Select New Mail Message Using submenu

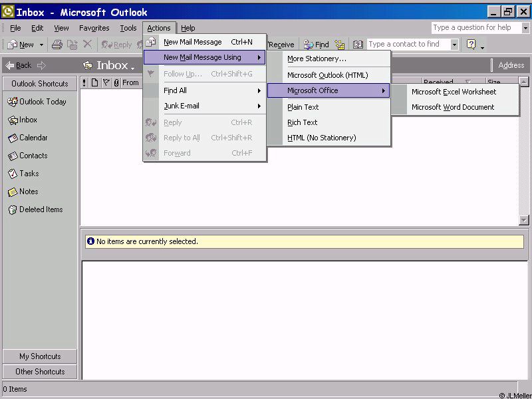point(205,57)
